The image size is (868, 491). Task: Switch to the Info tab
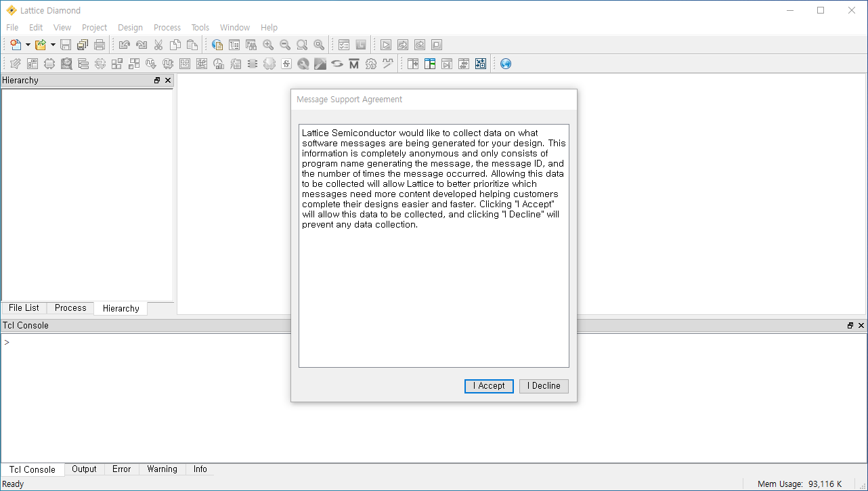200,469
